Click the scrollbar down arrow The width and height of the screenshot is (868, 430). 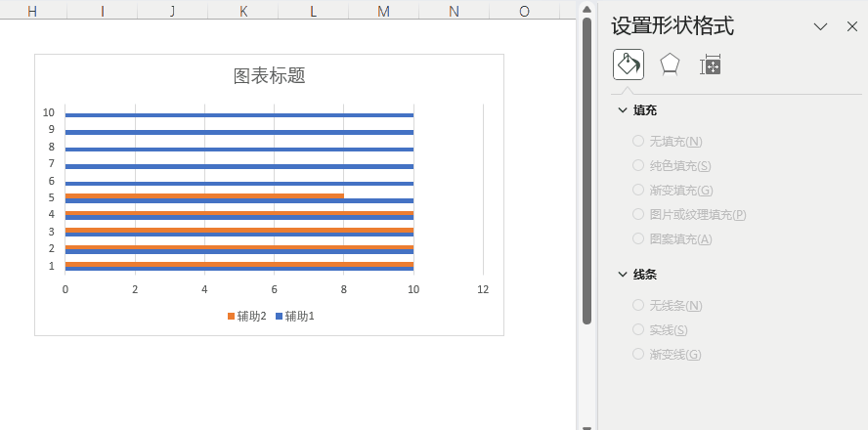[x=586, y=427]
